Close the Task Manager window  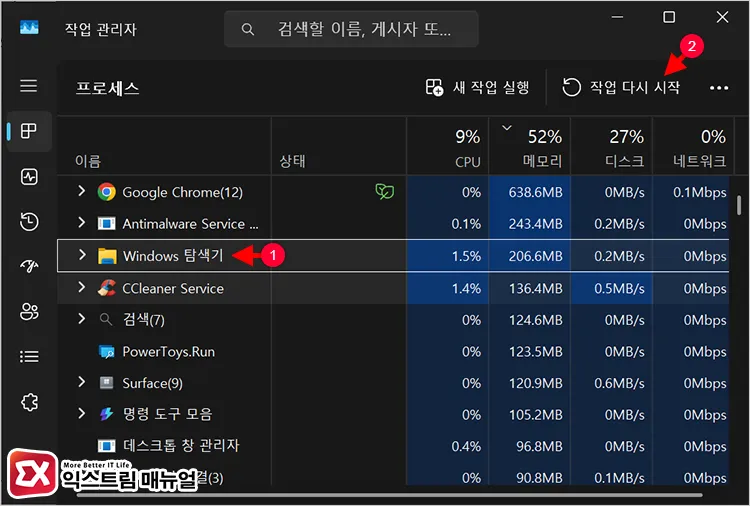(722, 17)
